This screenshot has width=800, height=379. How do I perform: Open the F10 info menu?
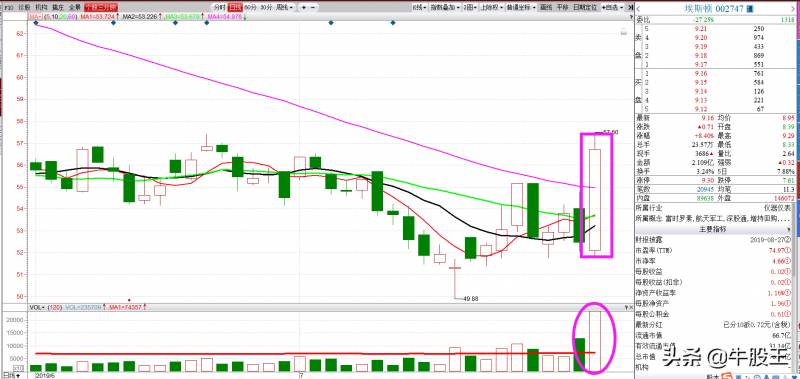click(7, 7)
